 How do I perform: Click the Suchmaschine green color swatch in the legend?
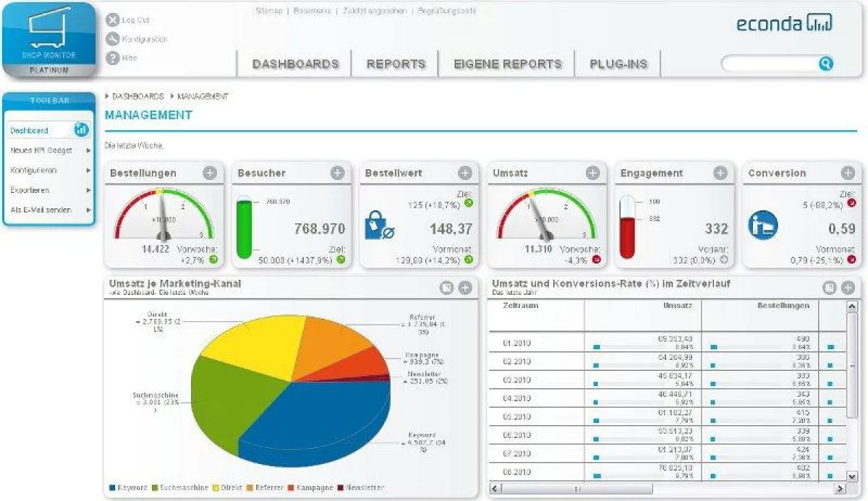[156, 487]
